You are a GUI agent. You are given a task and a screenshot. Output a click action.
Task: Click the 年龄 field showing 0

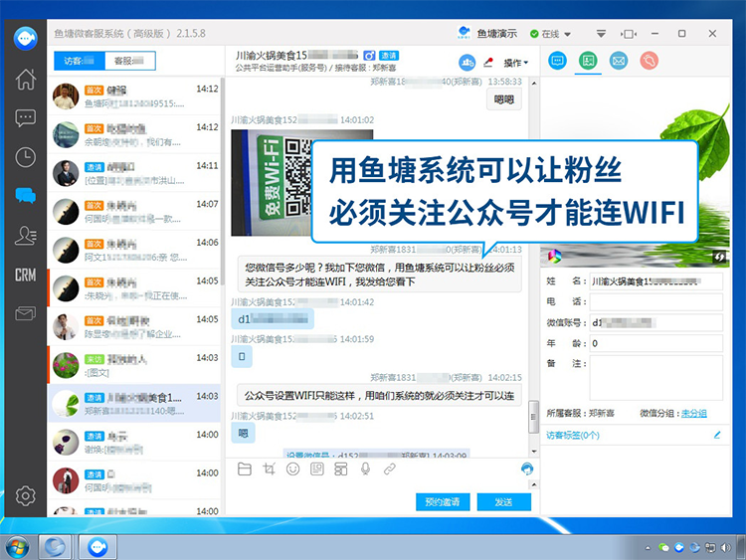(x=656, y=343)
